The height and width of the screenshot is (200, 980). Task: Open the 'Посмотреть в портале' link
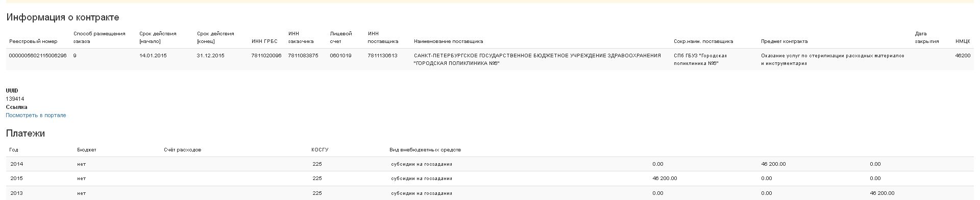click(x=36, y=116)
